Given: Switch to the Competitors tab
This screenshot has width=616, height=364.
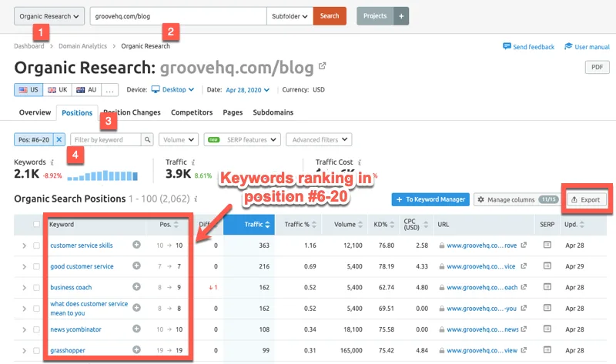Looking at the screenshot, I should click(192, 112).
